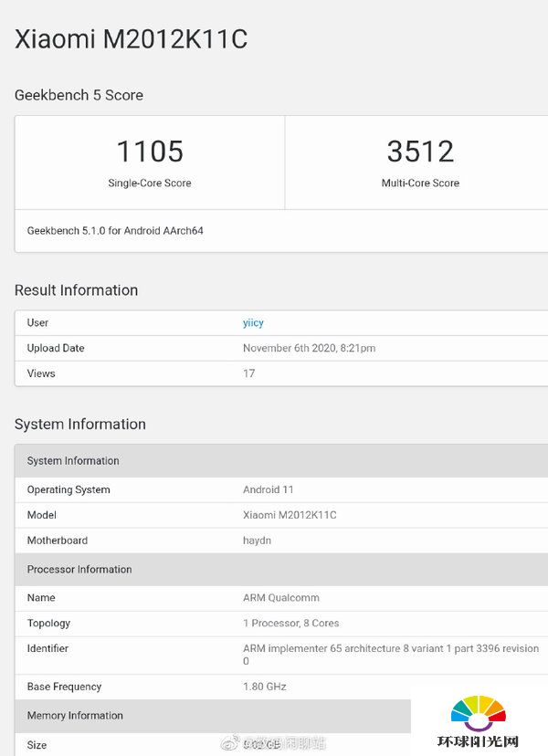Select the Model row label

41,515
